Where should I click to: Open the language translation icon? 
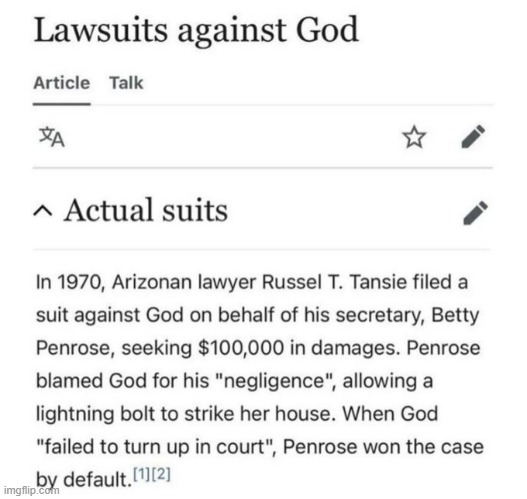51,137
